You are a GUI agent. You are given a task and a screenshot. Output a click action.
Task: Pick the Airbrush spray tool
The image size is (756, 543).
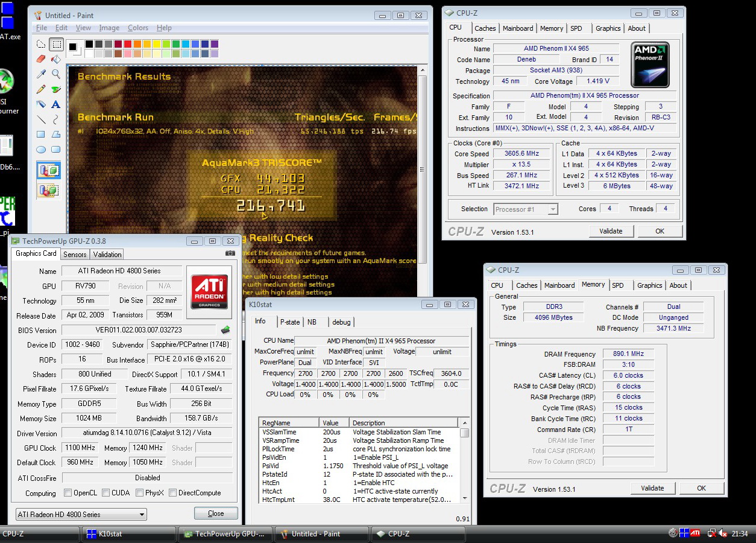coord(41,104)
